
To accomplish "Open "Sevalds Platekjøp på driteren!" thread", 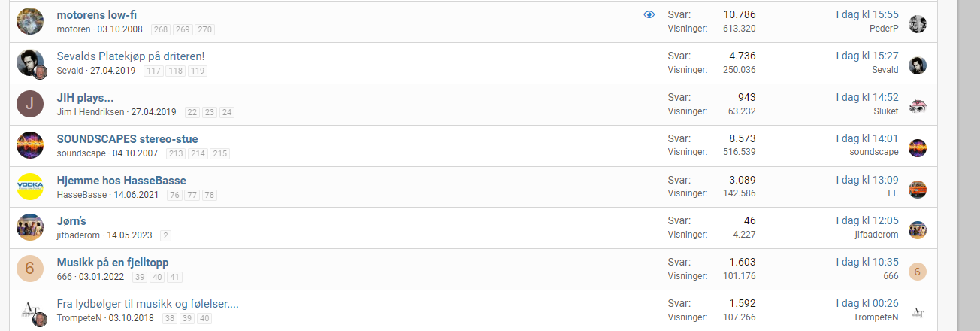I will click(x=131, y=56).
